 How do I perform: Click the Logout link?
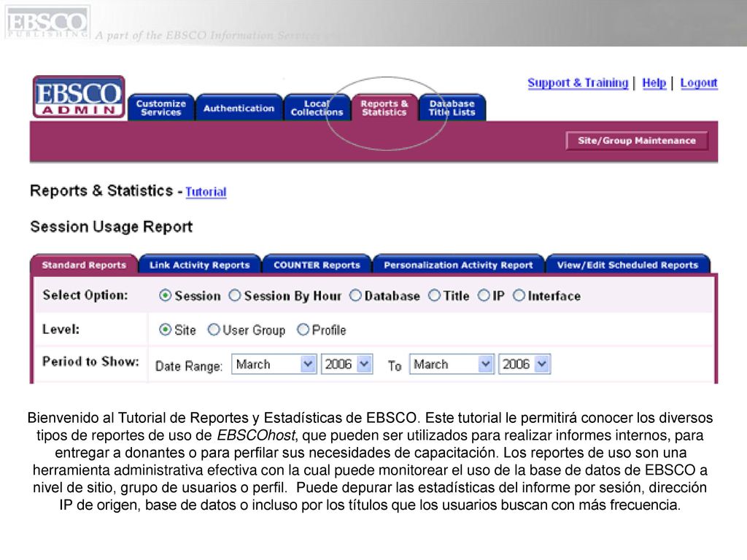(x=698, y=83)
